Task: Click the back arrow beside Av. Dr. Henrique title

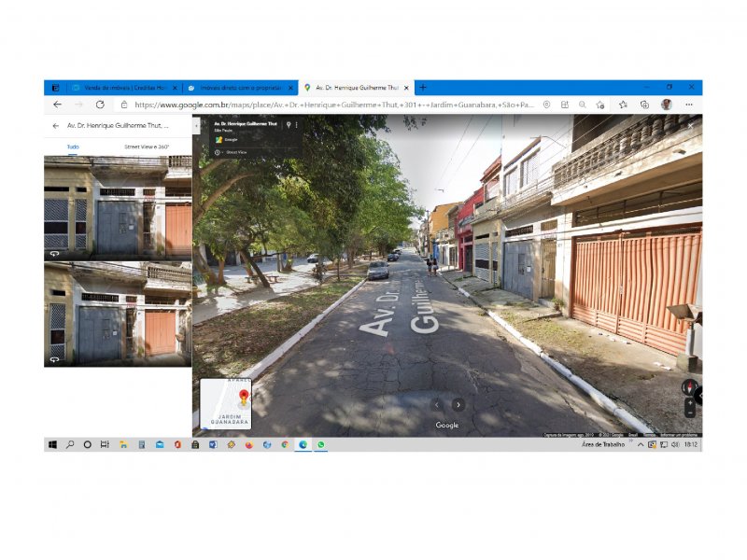Action: pyautogui.click(x=56, y=126)
